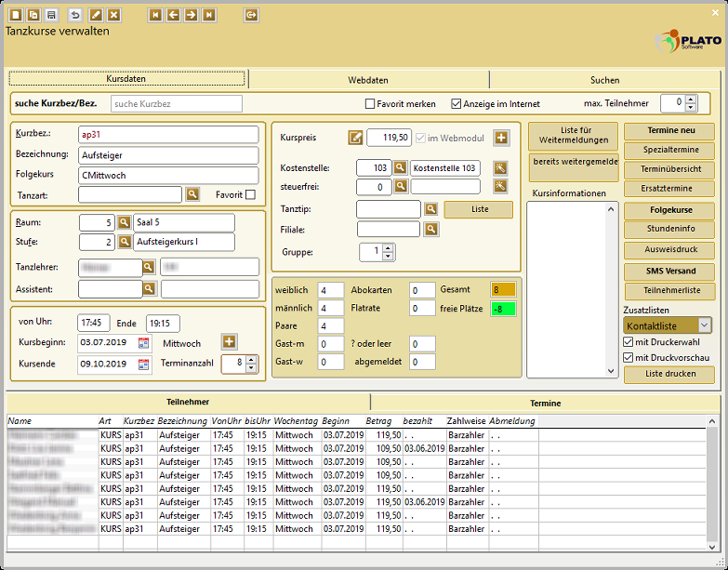Image resolution: width=728 pixels, height=570 pixels.
Task: Click Liste drucken button
Action: 669,374
